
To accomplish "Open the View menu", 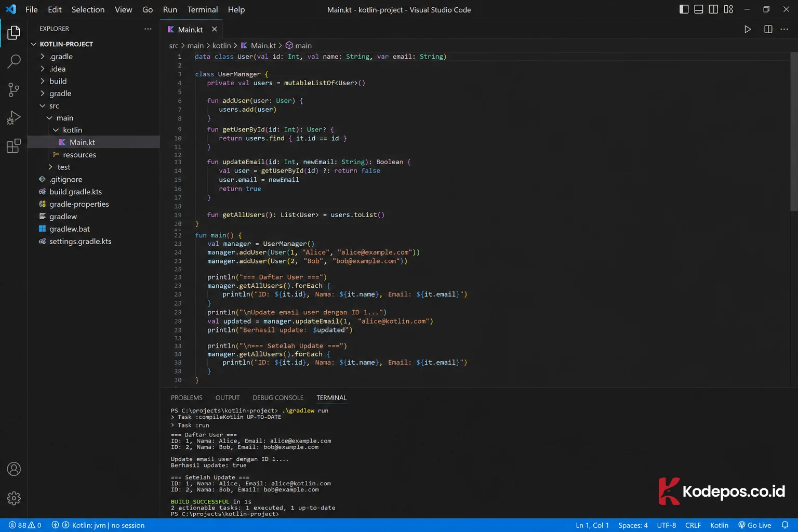I will click(123, 9).
